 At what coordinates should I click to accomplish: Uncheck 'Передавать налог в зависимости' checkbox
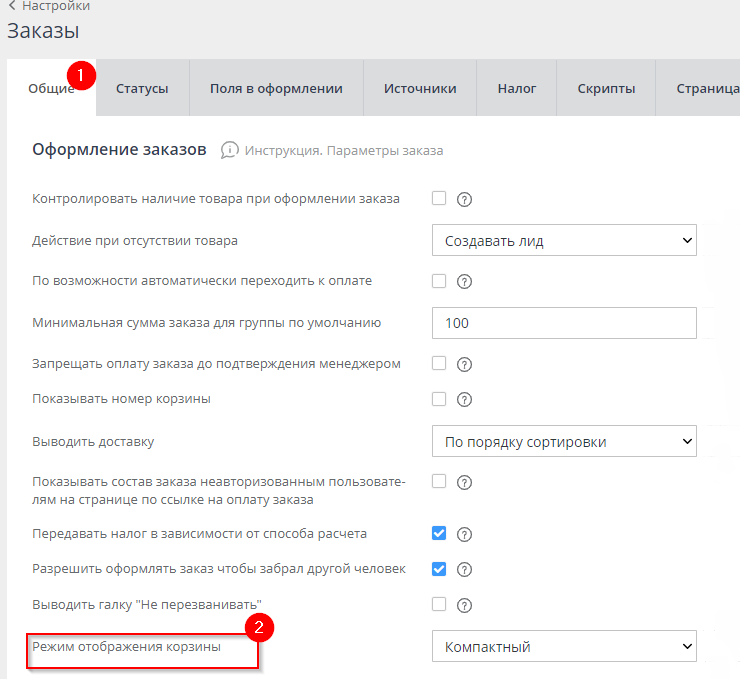[439, 533]
